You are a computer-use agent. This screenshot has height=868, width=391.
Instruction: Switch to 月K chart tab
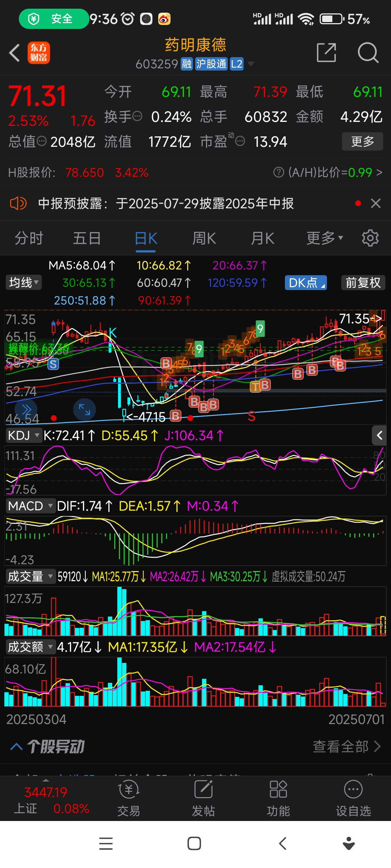[262, 239]
